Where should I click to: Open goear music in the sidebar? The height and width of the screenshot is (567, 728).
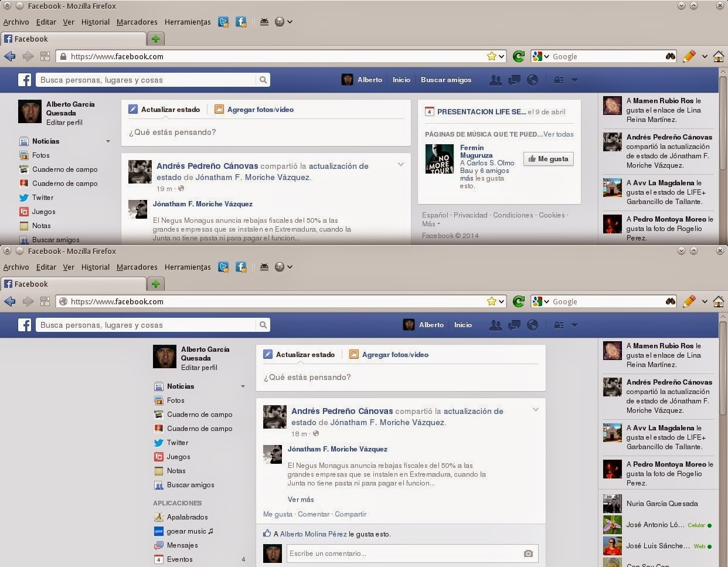coord(183,531)
